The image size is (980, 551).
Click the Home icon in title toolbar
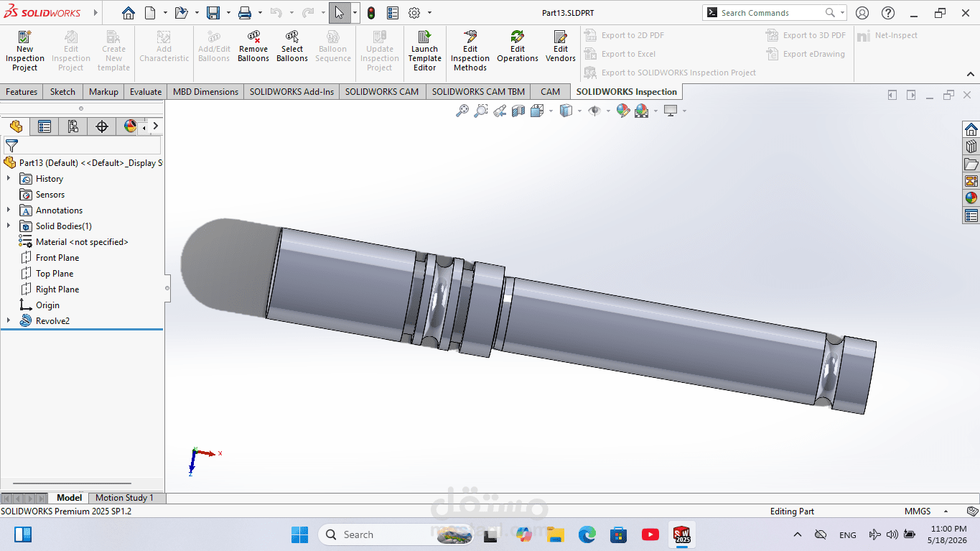(128, 13)
